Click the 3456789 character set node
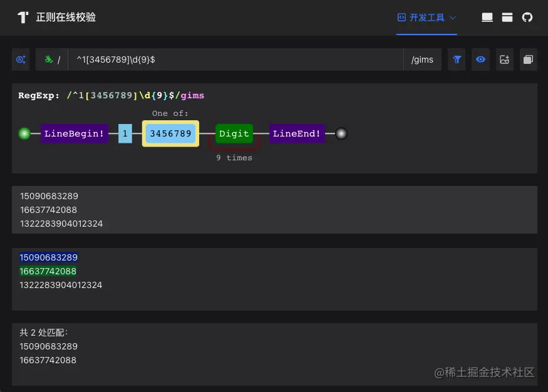548x392 pixels. pos(170,133)
